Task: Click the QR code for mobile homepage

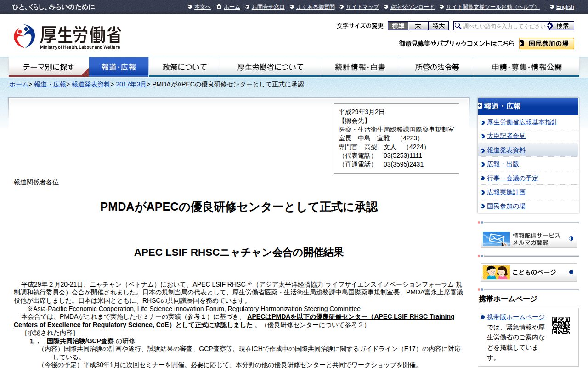Action: point(560,326)
